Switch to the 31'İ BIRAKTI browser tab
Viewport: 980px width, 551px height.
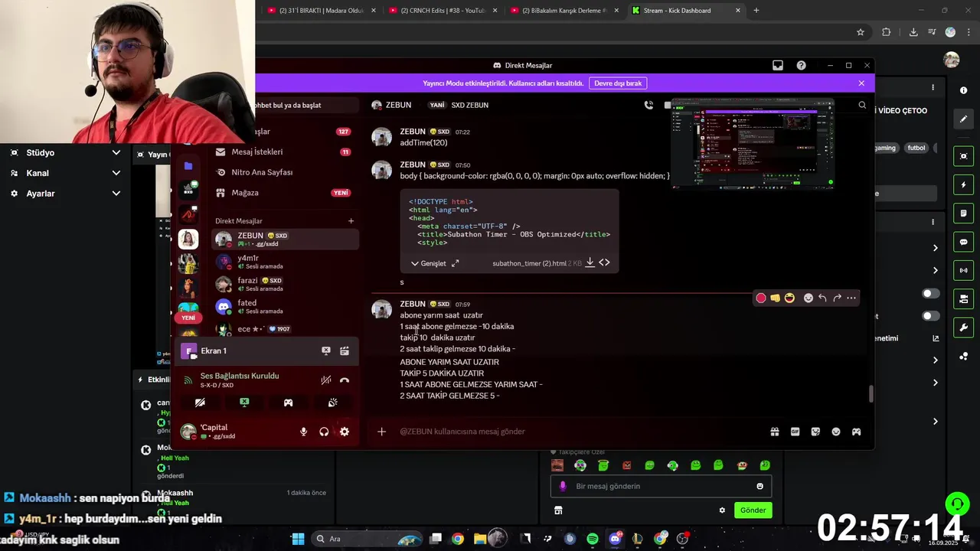[321, 11]
